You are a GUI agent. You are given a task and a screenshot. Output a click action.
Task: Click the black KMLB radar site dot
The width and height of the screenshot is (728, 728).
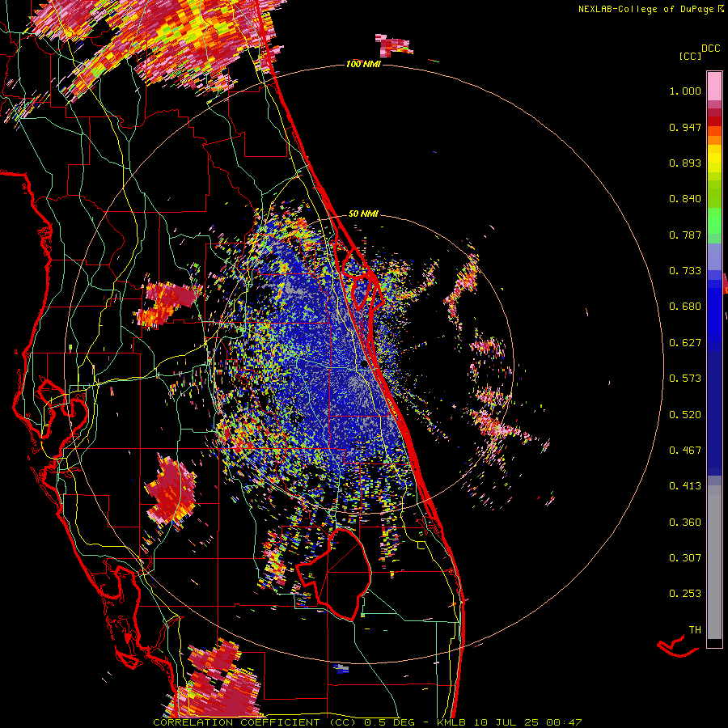pos(365,365)
